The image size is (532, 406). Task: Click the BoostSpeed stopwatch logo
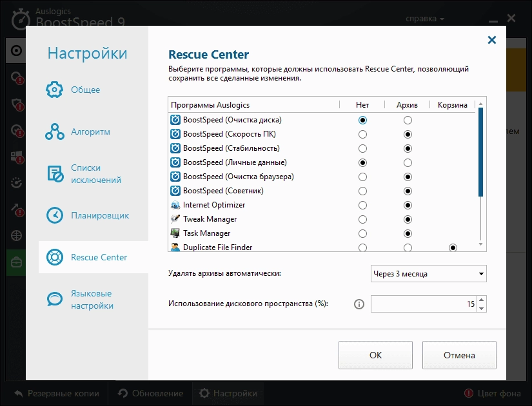pos(21,20)
